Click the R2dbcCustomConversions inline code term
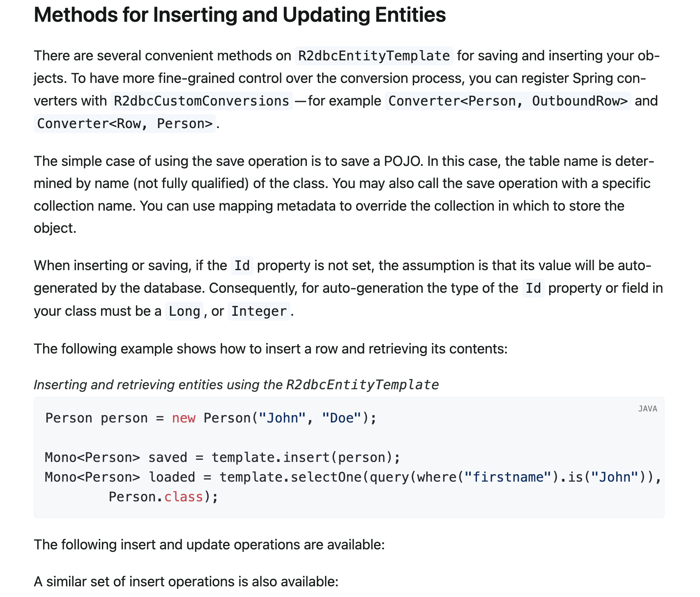Image resolution: width=700 pixels, height=597 pixels. tap(201, 101)
